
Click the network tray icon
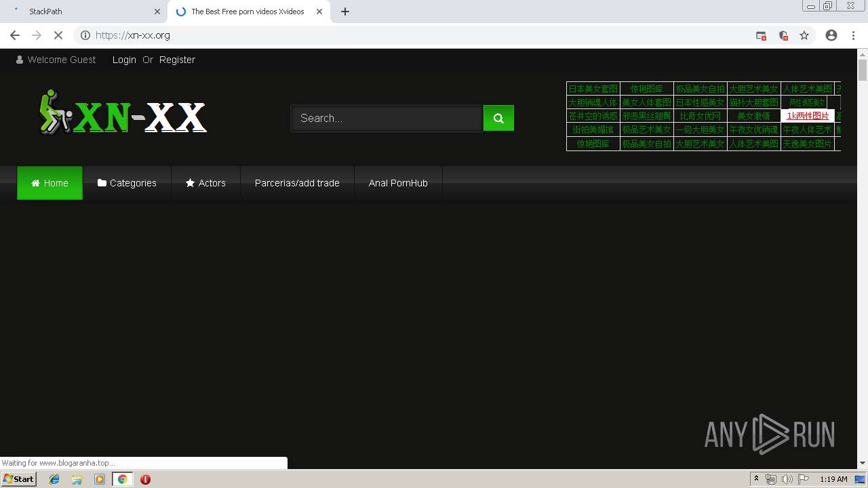(771, 479)
